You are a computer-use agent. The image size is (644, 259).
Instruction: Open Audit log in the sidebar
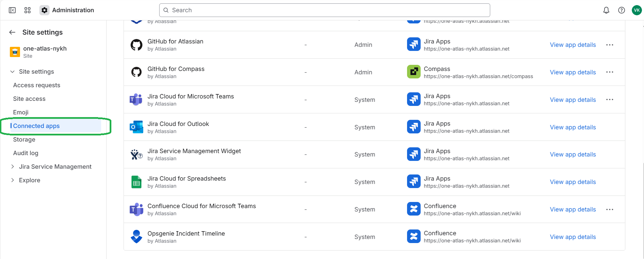click(26, 153)
